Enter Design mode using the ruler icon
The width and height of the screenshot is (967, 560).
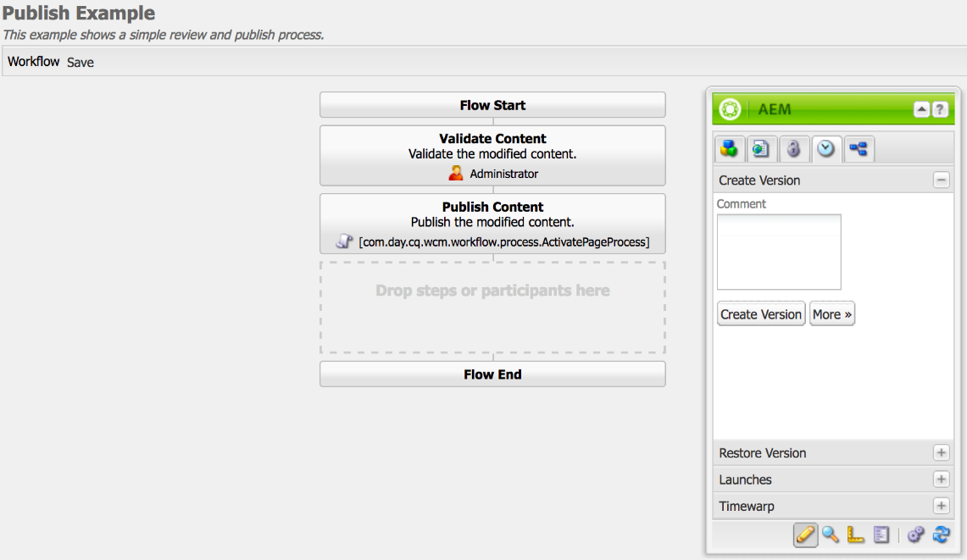pyautogui.click(x=854, y=535)
